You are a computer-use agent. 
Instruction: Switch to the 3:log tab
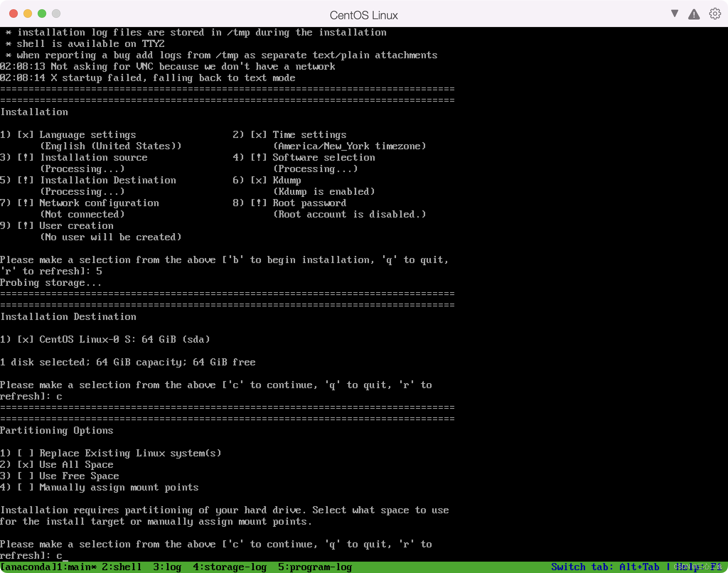point(167,567)
